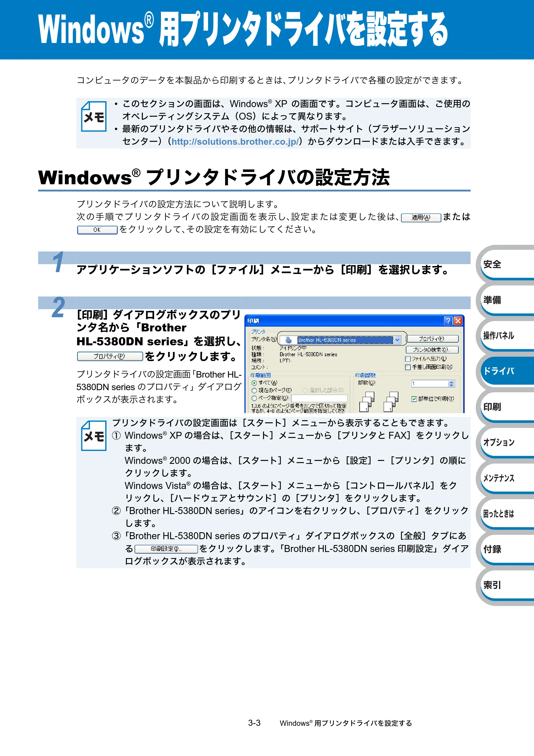Click the printer icon in name box
Viewport: 534px width, 756px height.
pos(288,340)
